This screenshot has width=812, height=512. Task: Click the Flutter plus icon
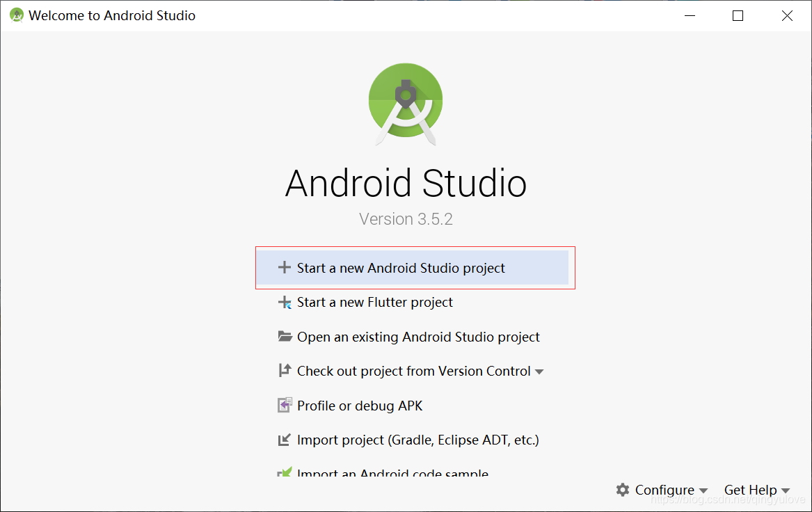[285, 303]
